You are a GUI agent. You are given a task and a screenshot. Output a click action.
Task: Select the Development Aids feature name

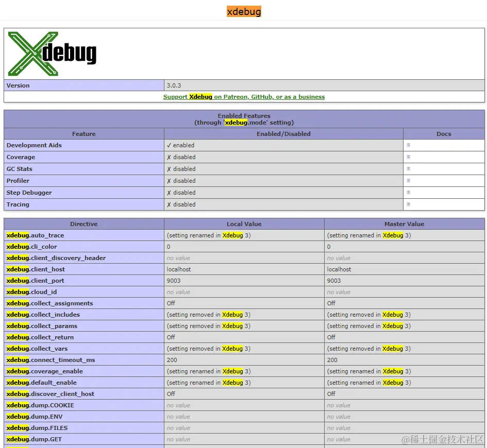click(34, 145)
